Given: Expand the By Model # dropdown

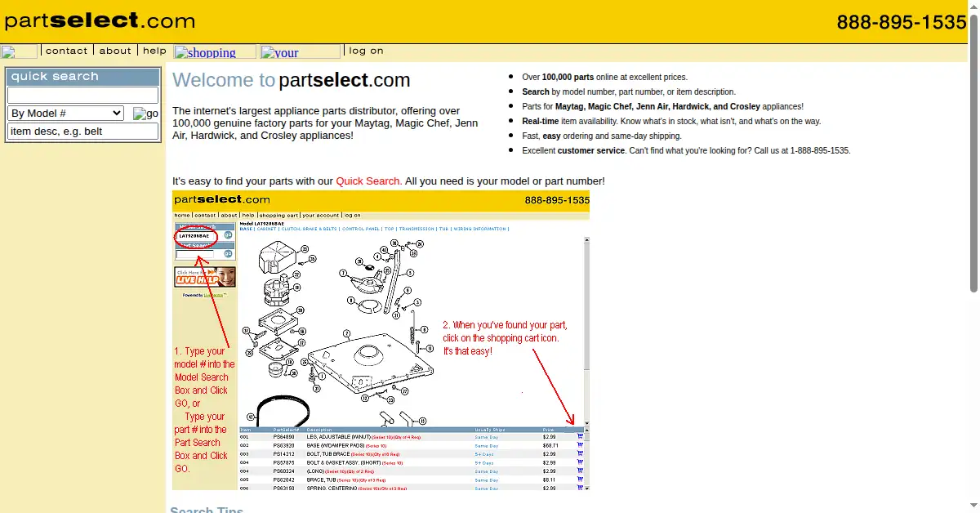Looking at the screenshot, I should (65, 114).
